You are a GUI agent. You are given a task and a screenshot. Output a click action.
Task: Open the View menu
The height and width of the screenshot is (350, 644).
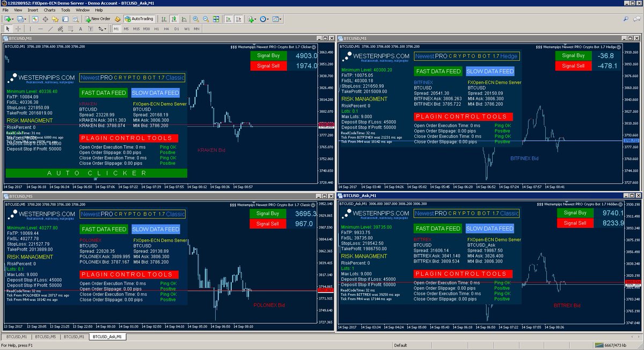tap(18, 10)
